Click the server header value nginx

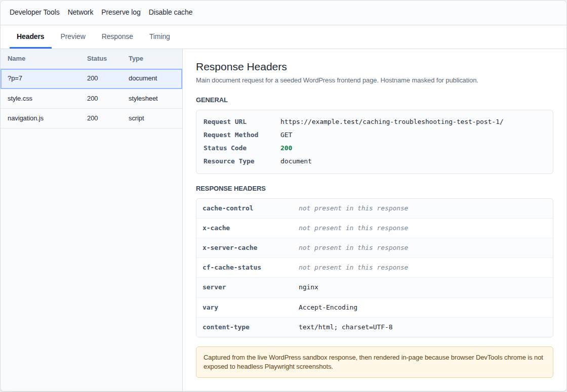point(308,287)
